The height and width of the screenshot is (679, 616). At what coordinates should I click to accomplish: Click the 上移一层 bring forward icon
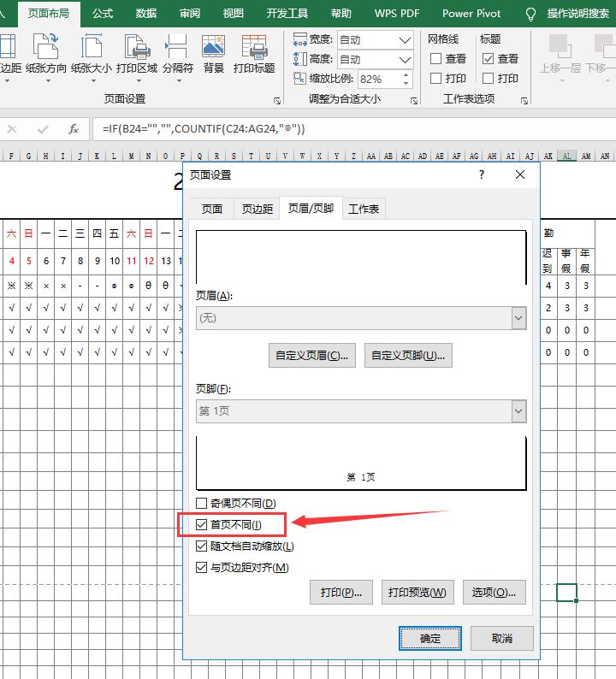(x=560, y=46)
